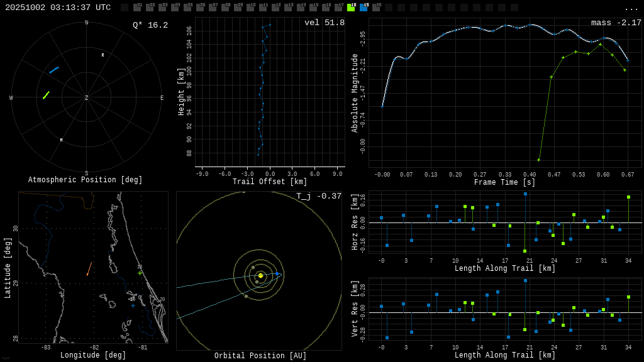Click the lowest green light curve point
644x362 pixels.
tap(538, 160)
